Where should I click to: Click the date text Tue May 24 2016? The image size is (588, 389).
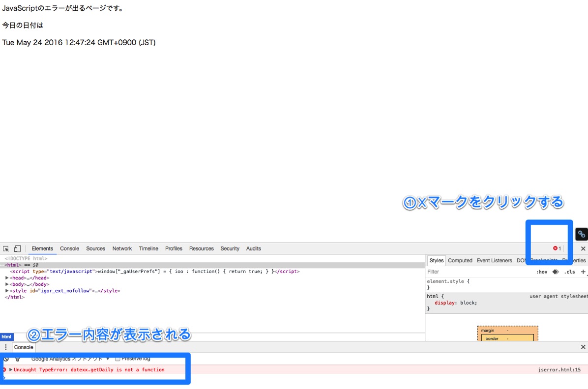click(79, 42)
